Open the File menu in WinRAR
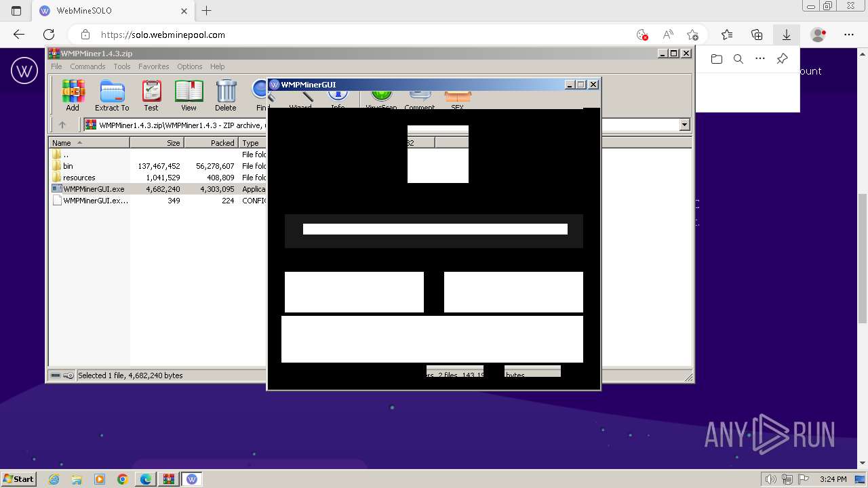Viewport: 868px width, 488px height. pos(56,66)
